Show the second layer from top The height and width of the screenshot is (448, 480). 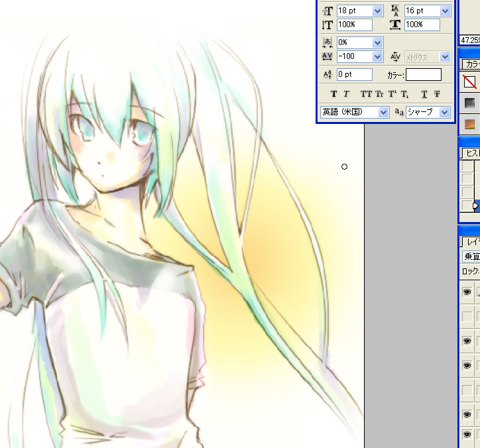click(x=467, y=316)
